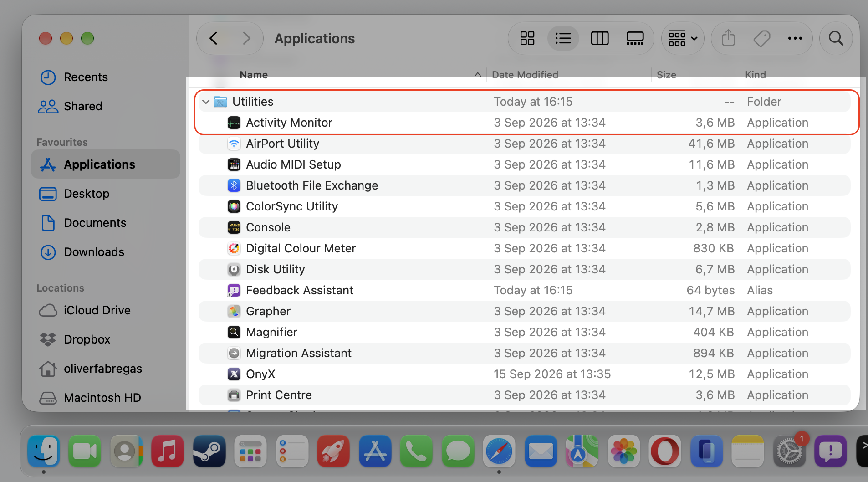Switch Finder to column view

click(599, 38)
